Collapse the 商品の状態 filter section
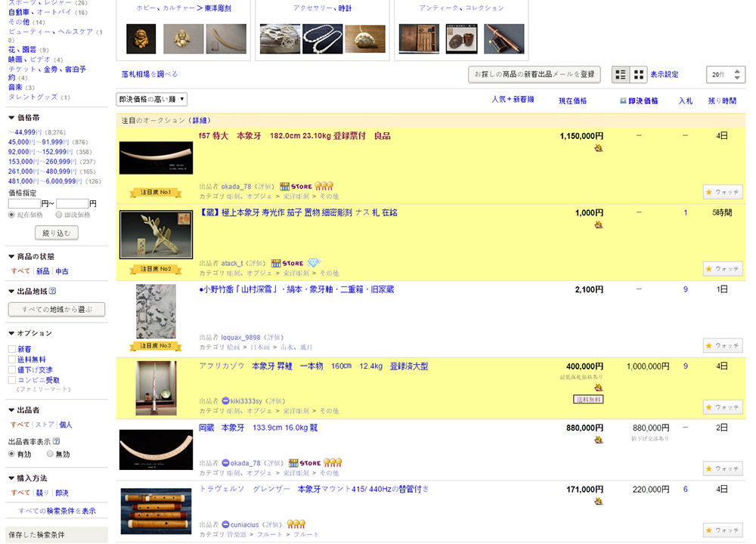 pos(11,256)
